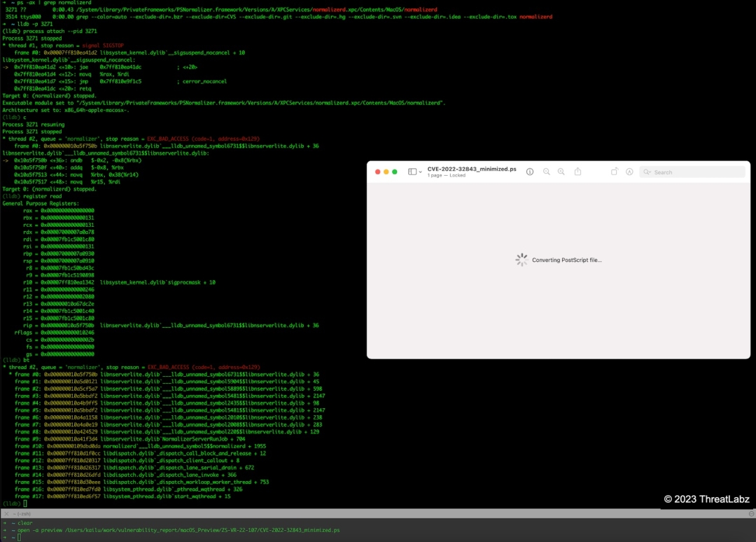
Task: Click the CVE-2022-32843_minimized.ps window title
Action: [471, 169]
